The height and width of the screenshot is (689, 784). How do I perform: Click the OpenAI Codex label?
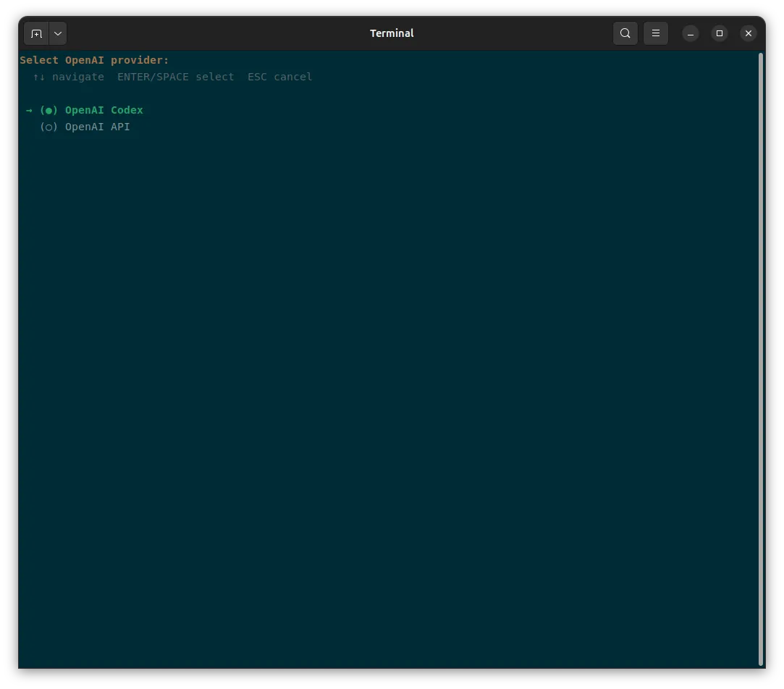104,110
